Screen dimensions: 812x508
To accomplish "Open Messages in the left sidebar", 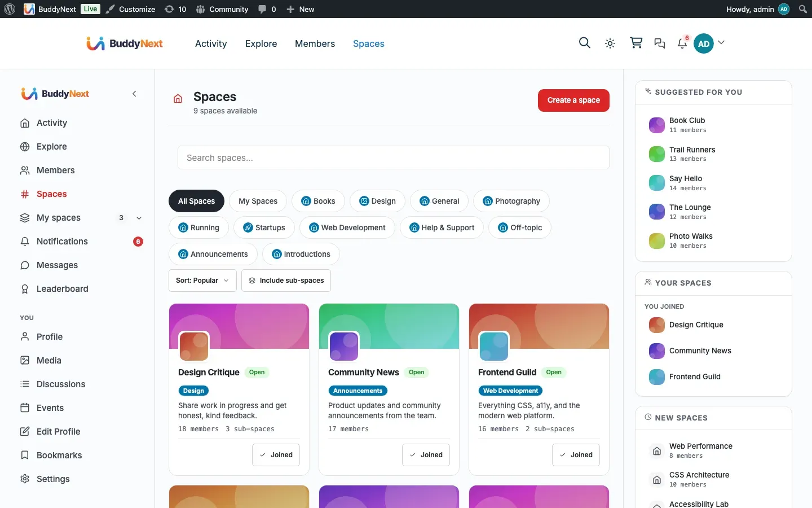I will click(x=81, y=265).
